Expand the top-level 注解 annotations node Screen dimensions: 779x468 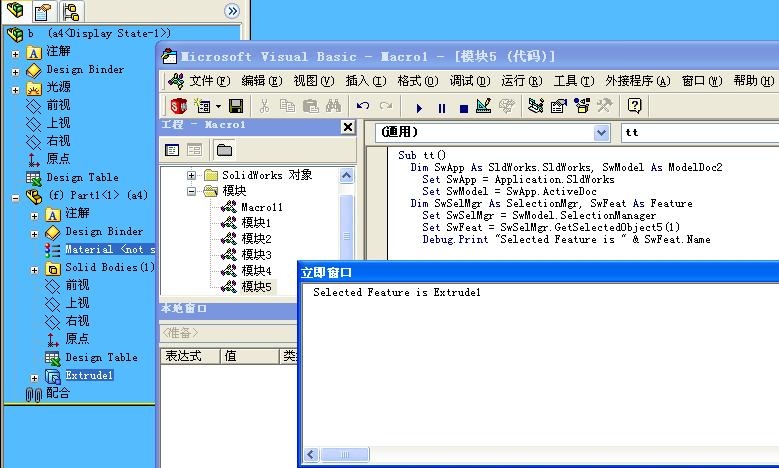[15, 54]
